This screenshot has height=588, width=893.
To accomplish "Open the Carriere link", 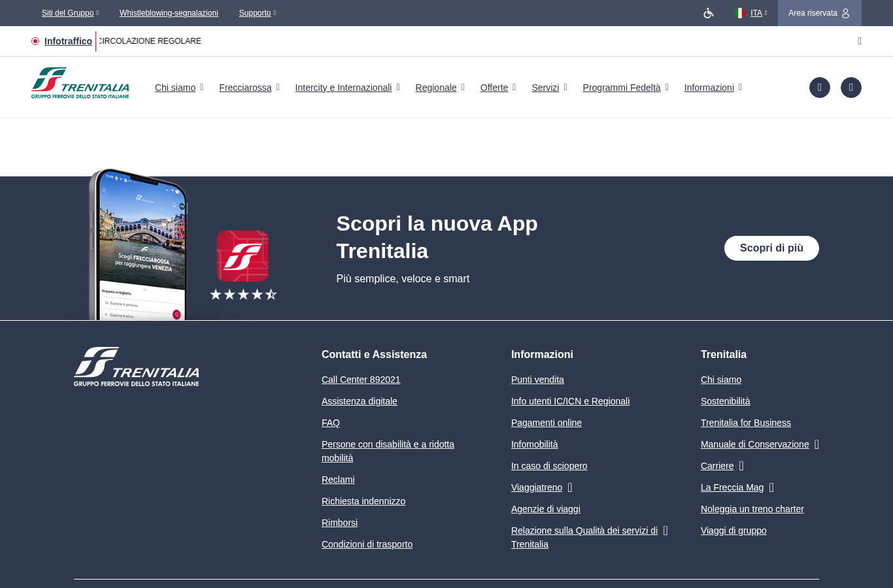I will click(717, 466).
